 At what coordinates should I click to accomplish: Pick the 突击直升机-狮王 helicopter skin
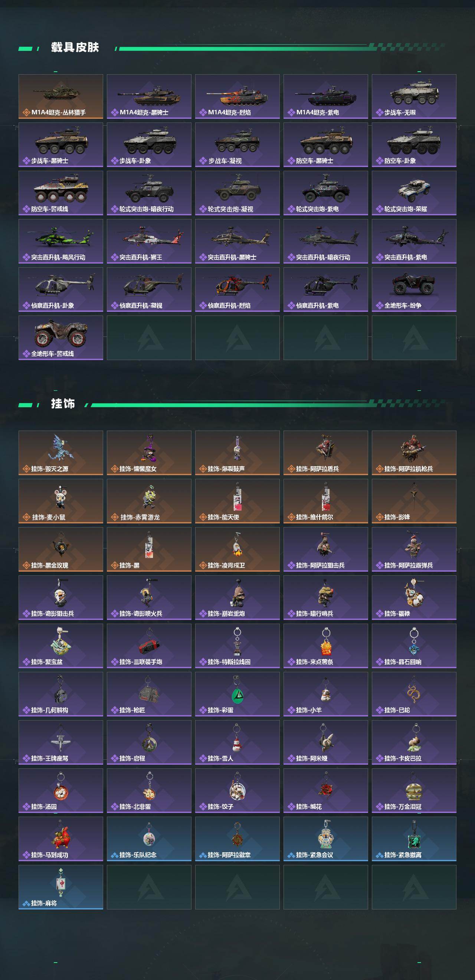point(149,241)
